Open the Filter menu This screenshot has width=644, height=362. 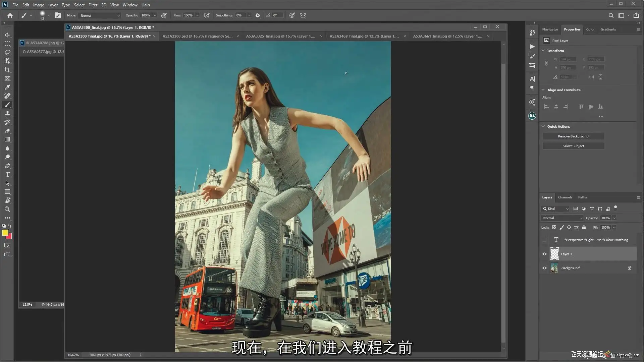coord(93,5)
